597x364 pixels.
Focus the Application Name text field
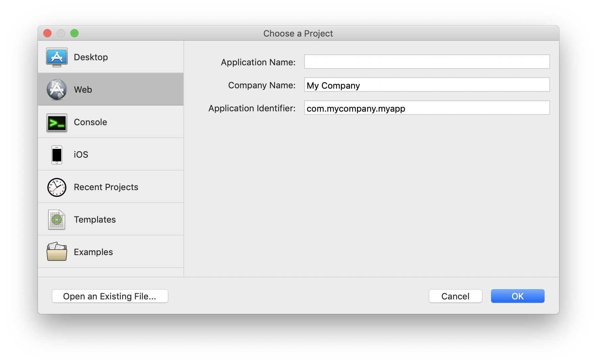(427, 62)
